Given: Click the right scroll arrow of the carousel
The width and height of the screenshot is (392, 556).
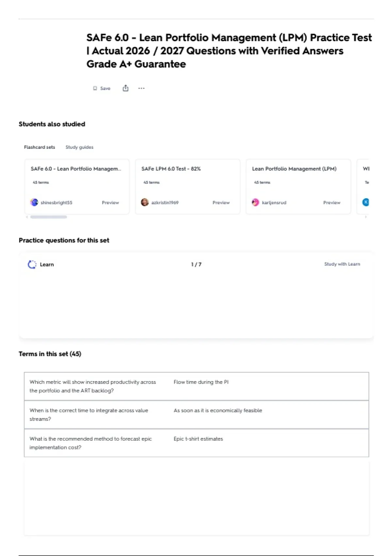Looking at the screenshot, I should coord(366,217).
